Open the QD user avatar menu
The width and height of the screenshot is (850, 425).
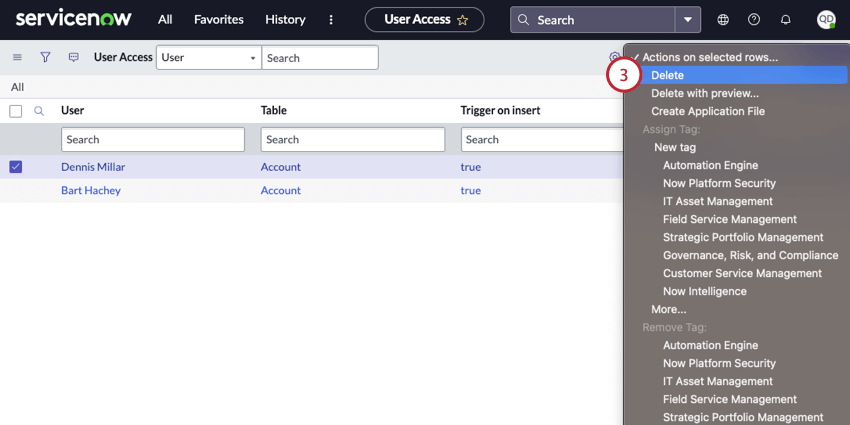[826, 20]
